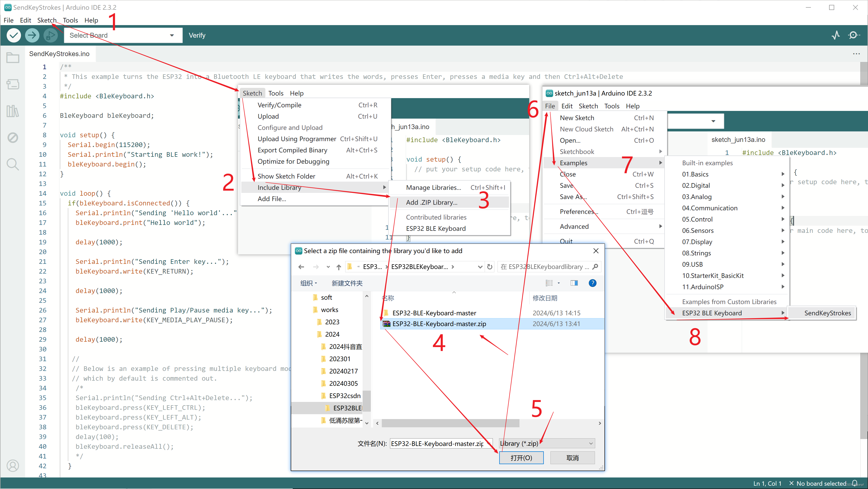Click the user account icon at bottom left

point(13,466)
